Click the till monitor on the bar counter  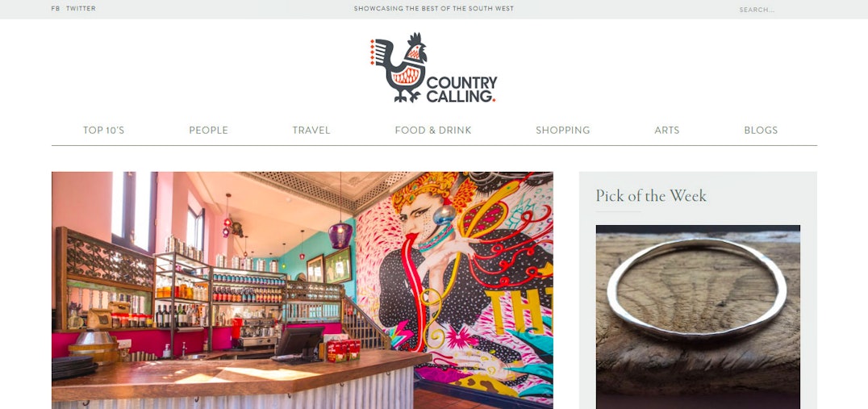(299, 342)
